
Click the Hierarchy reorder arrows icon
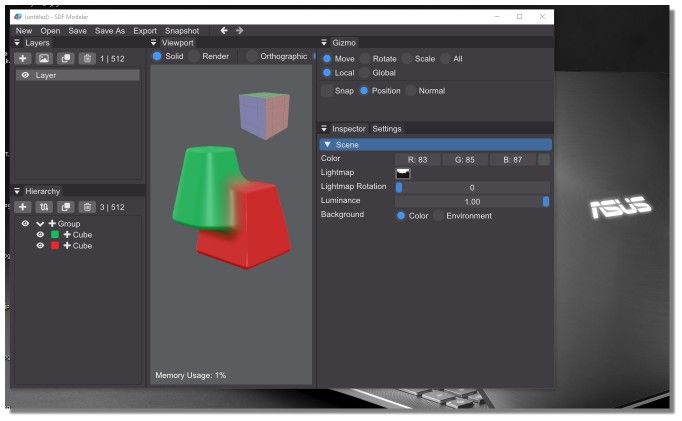[x=44, y=207]
